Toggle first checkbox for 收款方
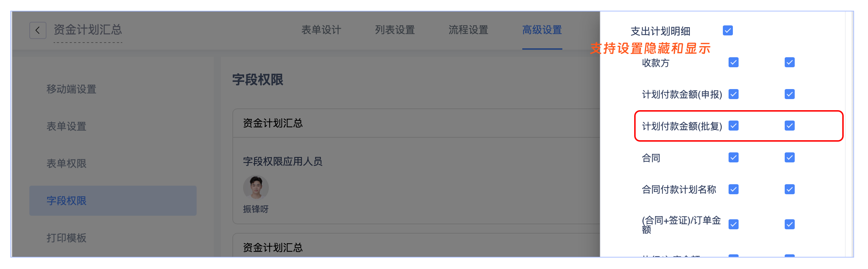The height and width of the screenshot is (269, 868). click(733, 62)
